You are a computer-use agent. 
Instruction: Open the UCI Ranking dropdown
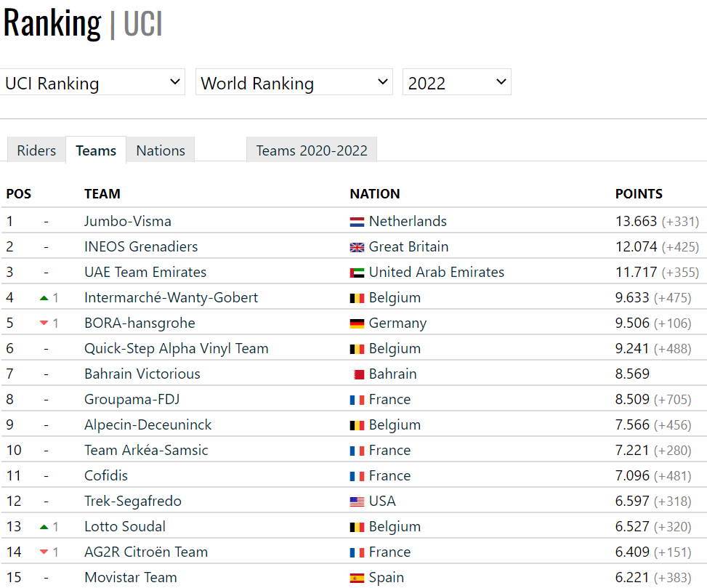[x=92, y=82]
